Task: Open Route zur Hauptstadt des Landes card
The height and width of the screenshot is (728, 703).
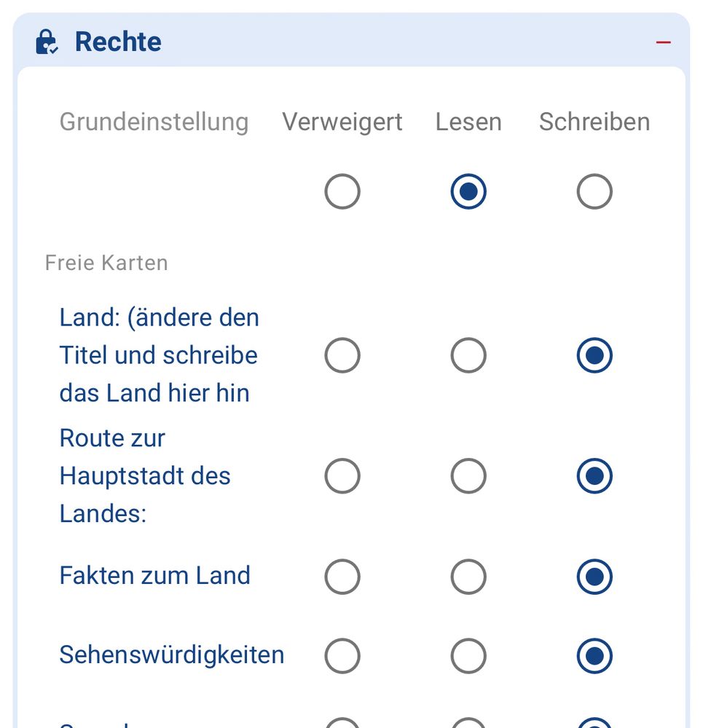Action: (145, 476)
